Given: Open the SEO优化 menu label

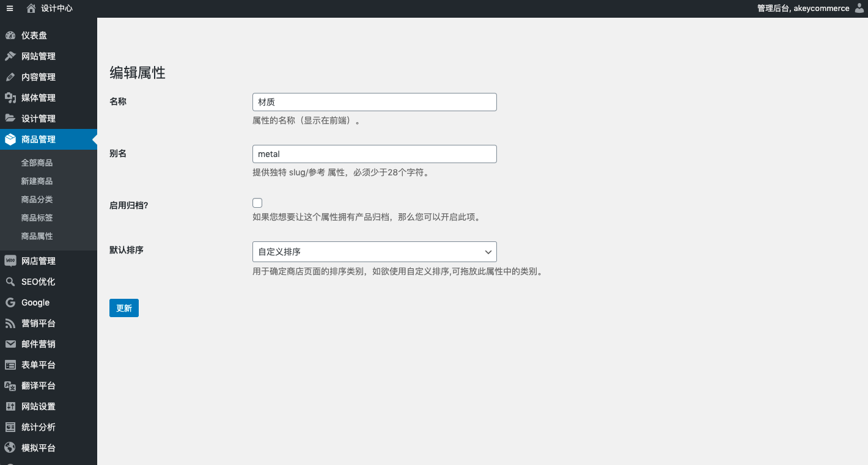Looking at the screenshot, I should pyautogui.click(x=38, y=282).
